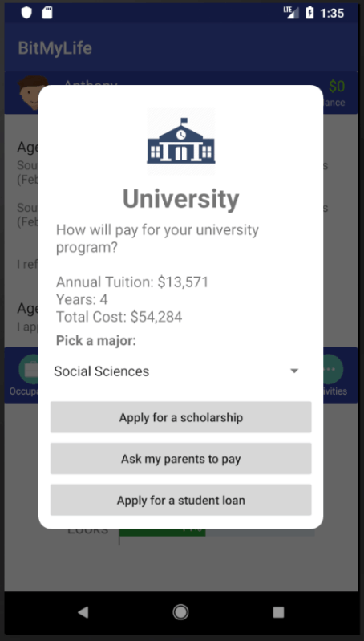364x641 pixels.
Task: Tap the Android back navigation triangle
Action: click(83, 612)
